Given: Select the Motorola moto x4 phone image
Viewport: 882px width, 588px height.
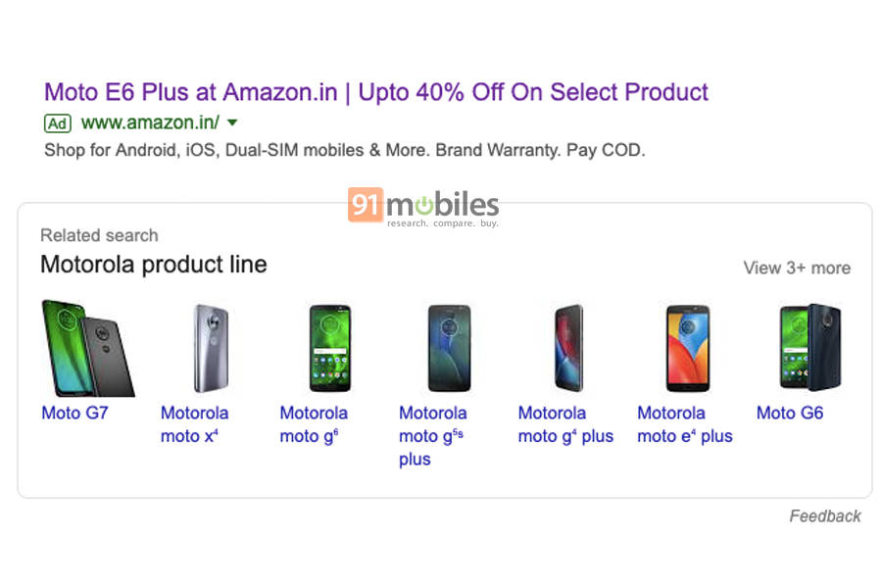Looking at the screenshot, I should pyautogui.click(x=209, y=347).
